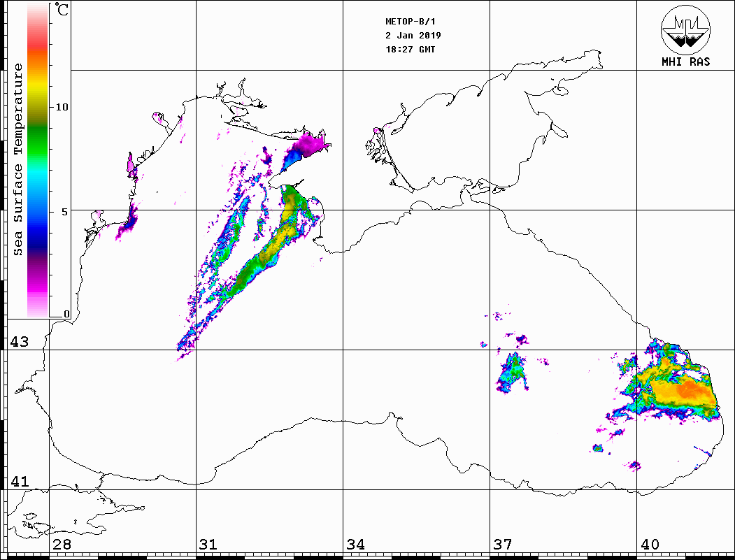
Task: Click the °C unit label on legend
Action: 62,9
